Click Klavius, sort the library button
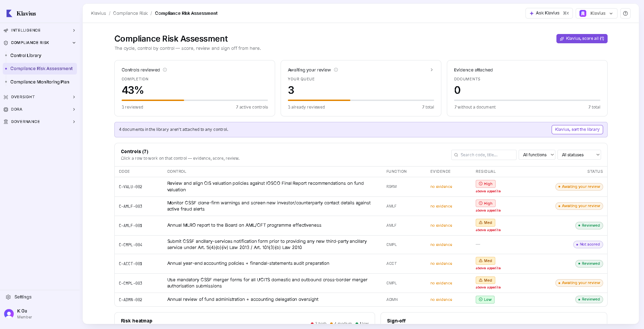This screenshot has width=644, height=329. [577, 130]
